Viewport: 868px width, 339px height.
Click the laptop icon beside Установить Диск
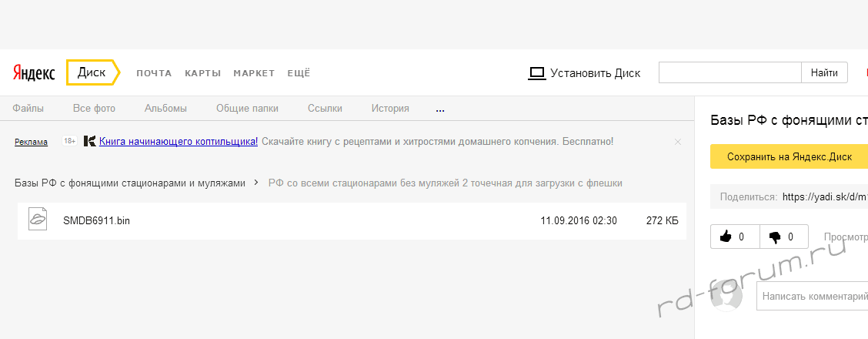pos(537,73)
